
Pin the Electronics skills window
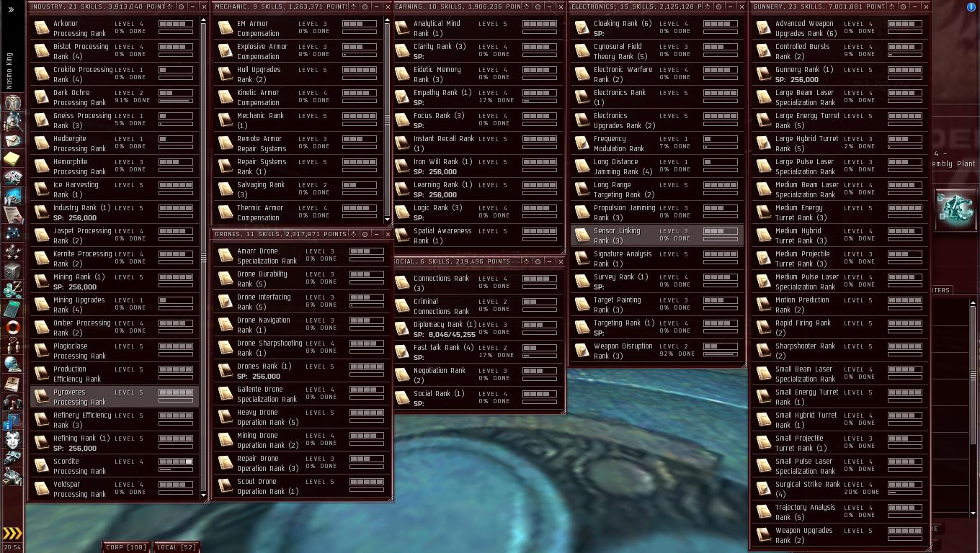[x=718, y=6]
